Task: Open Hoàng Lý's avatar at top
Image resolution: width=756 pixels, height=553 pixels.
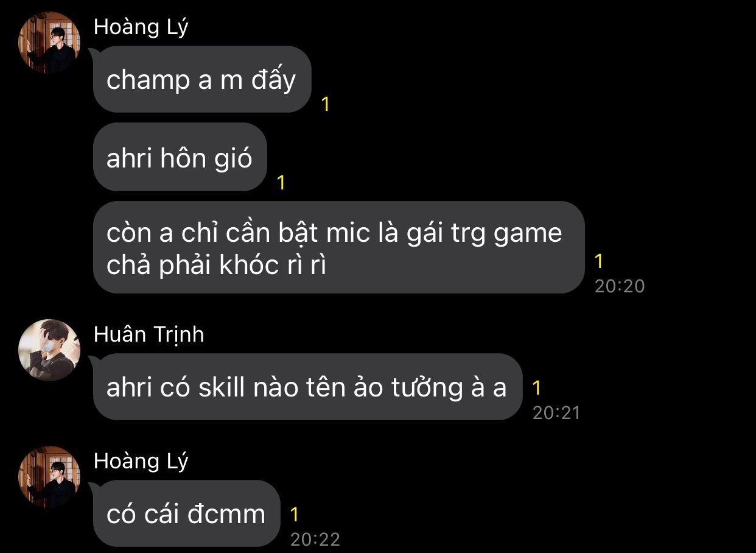Action: coord(49,42)
